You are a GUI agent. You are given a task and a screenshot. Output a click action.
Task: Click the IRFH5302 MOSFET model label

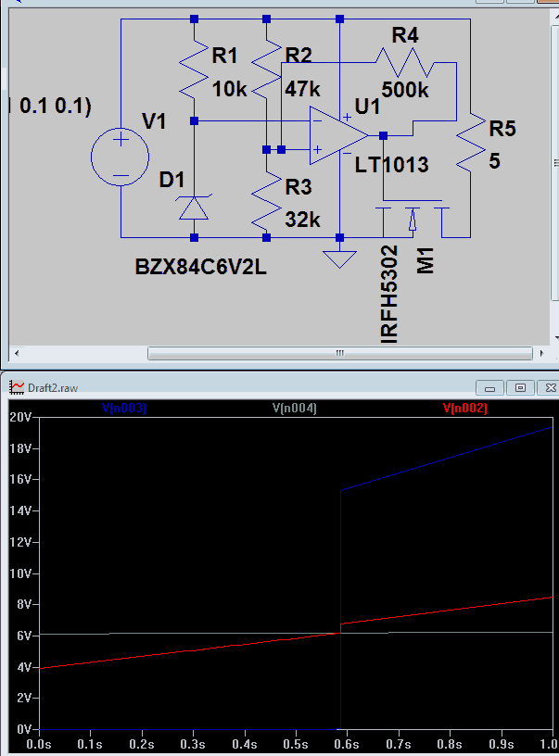click(388, 294)
